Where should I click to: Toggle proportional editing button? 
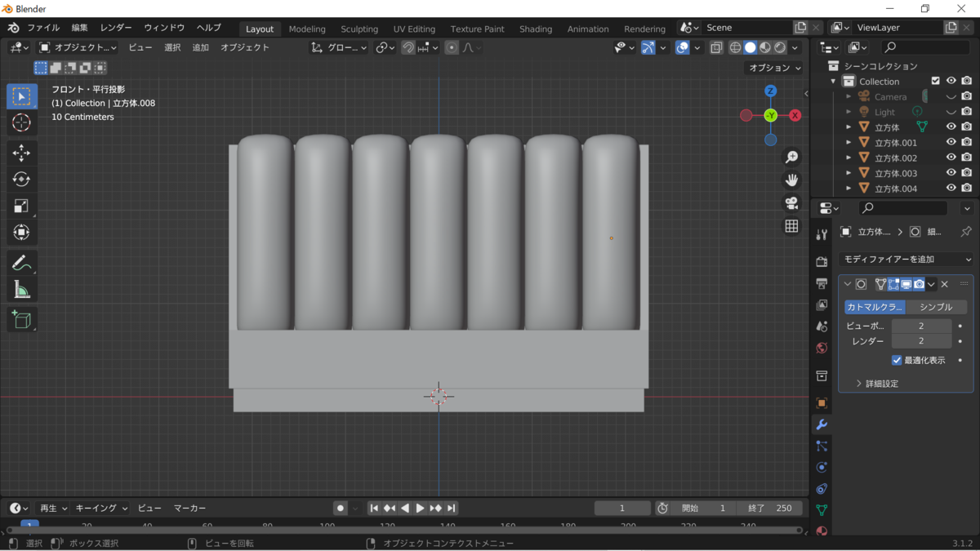452,47
